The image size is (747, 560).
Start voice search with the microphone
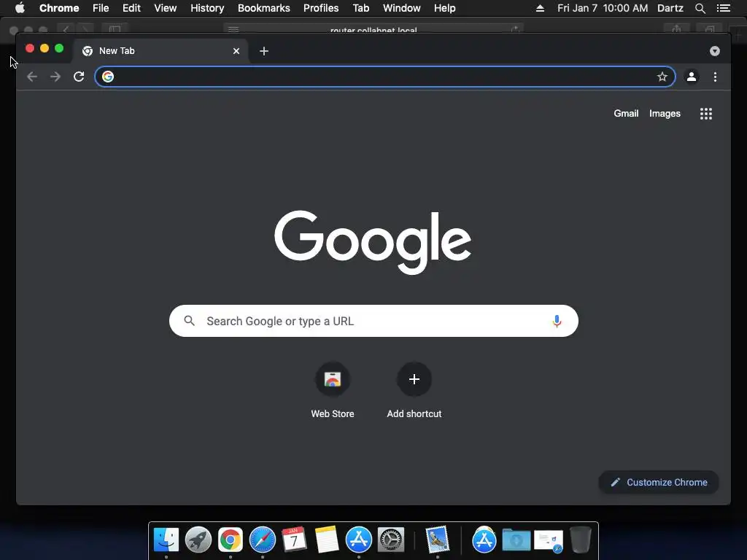(557, 321)
